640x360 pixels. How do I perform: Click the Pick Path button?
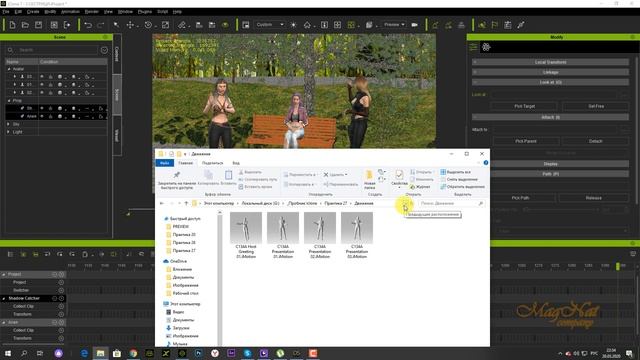pos(520,198)
